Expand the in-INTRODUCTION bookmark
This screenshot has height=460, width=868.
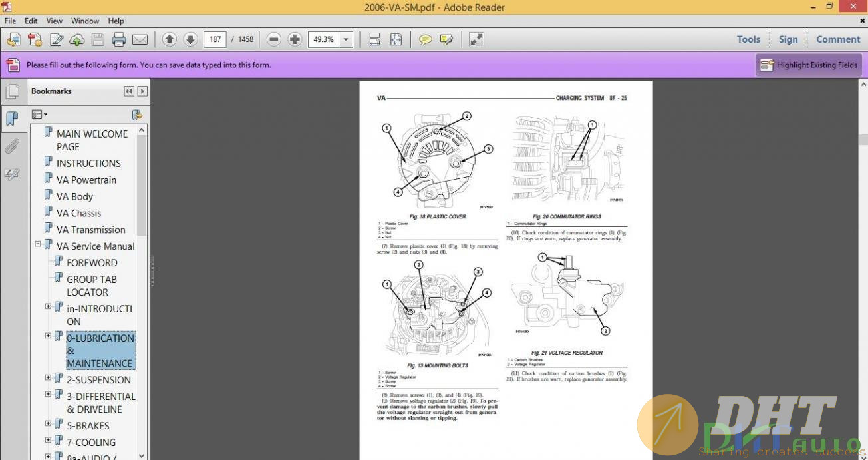point(48,306)
